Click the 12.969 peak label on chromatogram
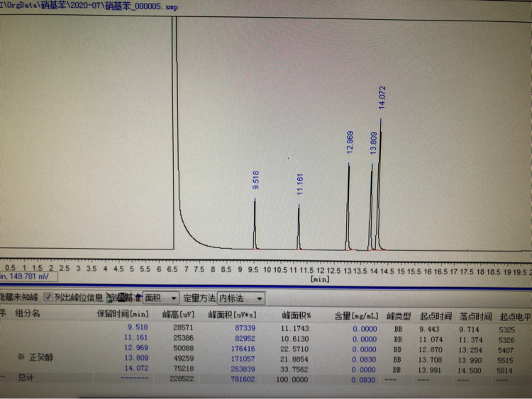 click(350, 142)
